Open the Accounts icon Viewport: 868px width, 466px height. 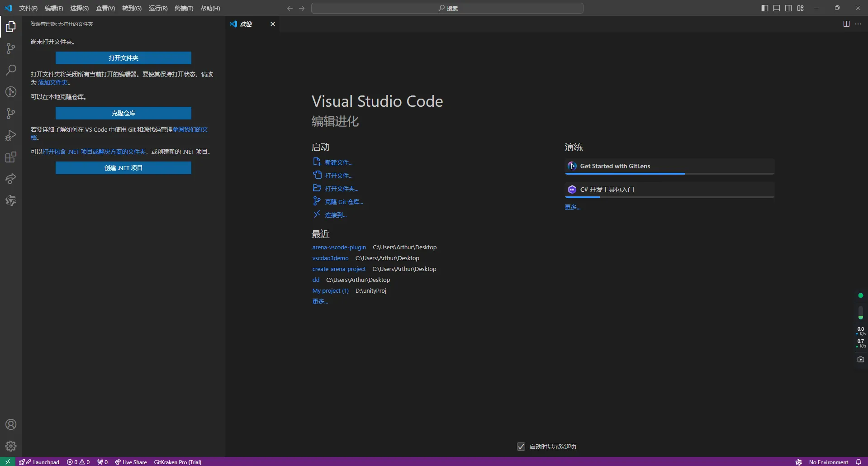[11, 424]
